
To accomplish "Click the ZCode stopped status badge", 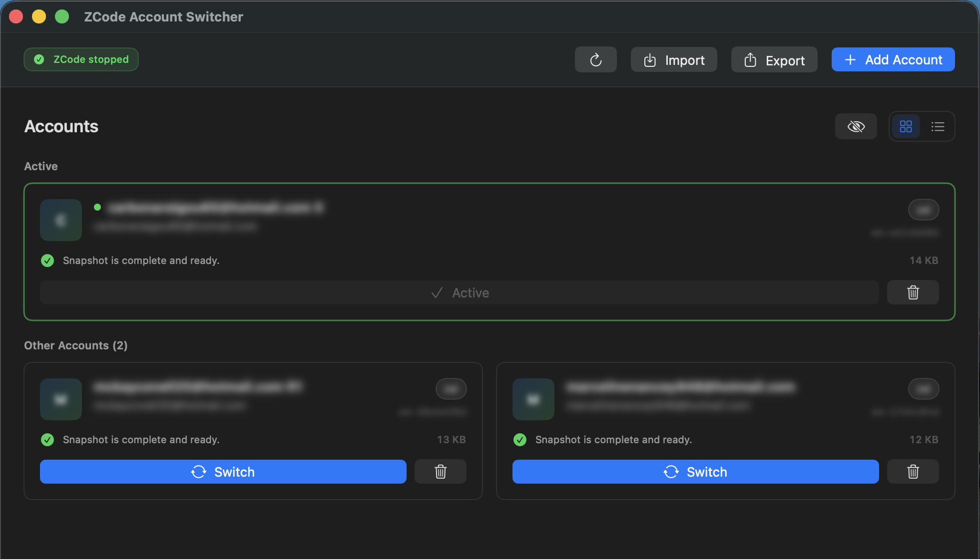I will click(81, 59).
